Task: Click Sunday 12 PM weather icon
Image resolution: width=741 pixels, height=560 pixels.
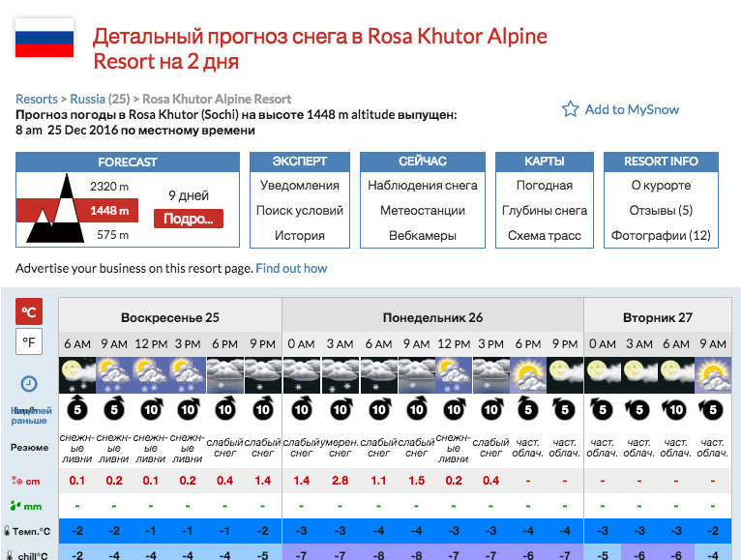Action: [151, 375]
